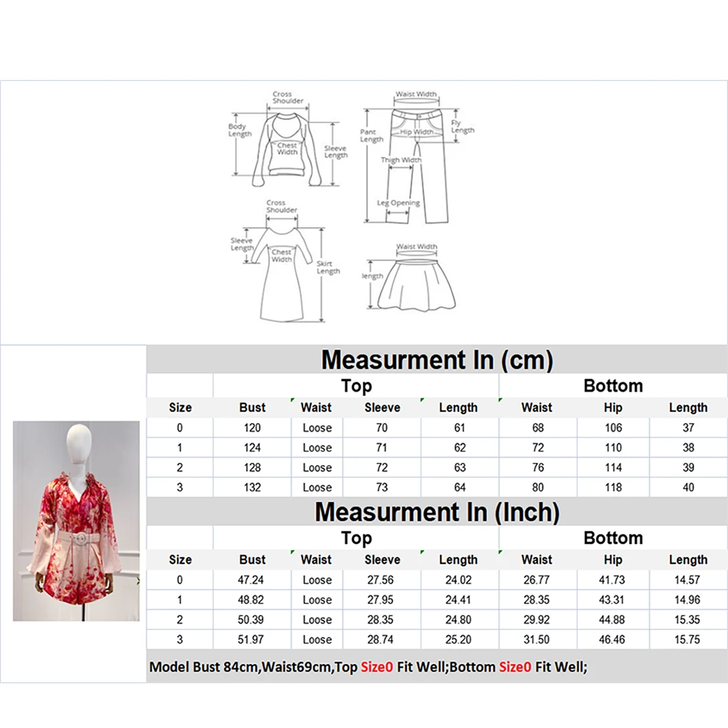Click bottom waist value 31.50 inches
Image resolution: width=728 pixels, height=728 pixels.
tap(536, 640)
